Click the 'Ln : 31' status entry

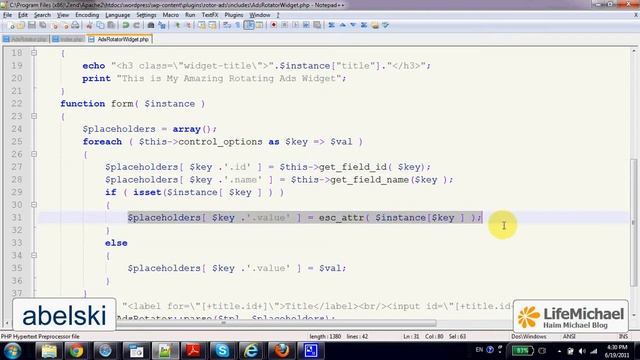pos(411,337)
